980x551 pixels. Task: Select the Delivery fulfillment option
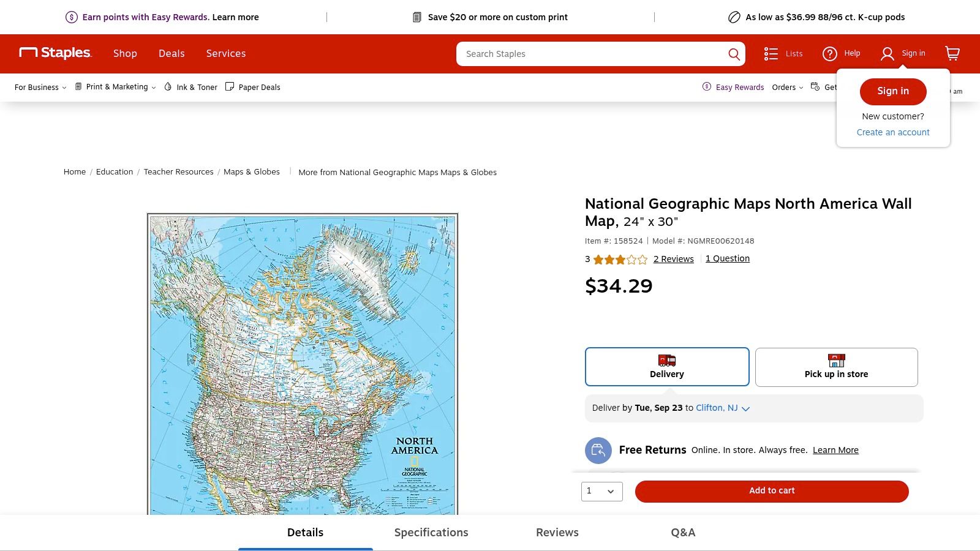click(667, 367)
